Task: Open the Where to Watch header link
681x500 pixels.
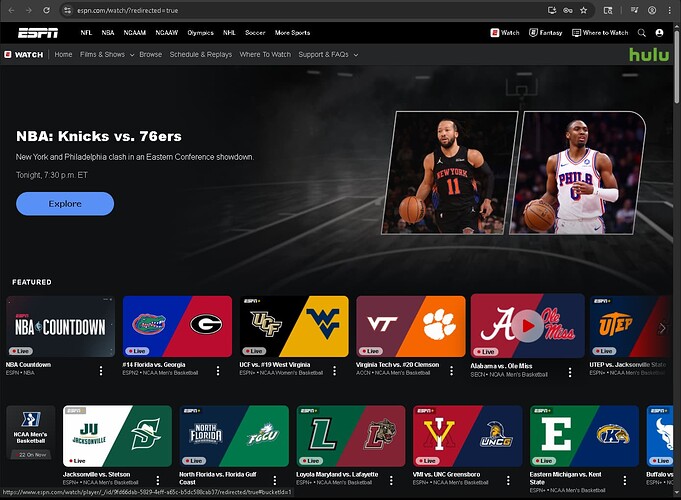Action: (x=600, y=33)
